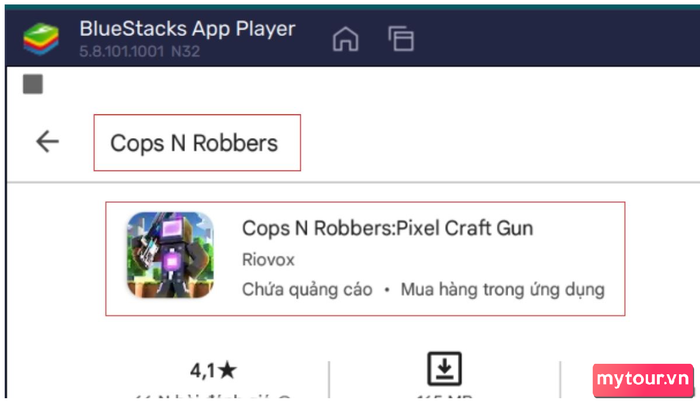Click the Chứa quảng cáo label
Screen dimensions: 700x405
point(307,289)
